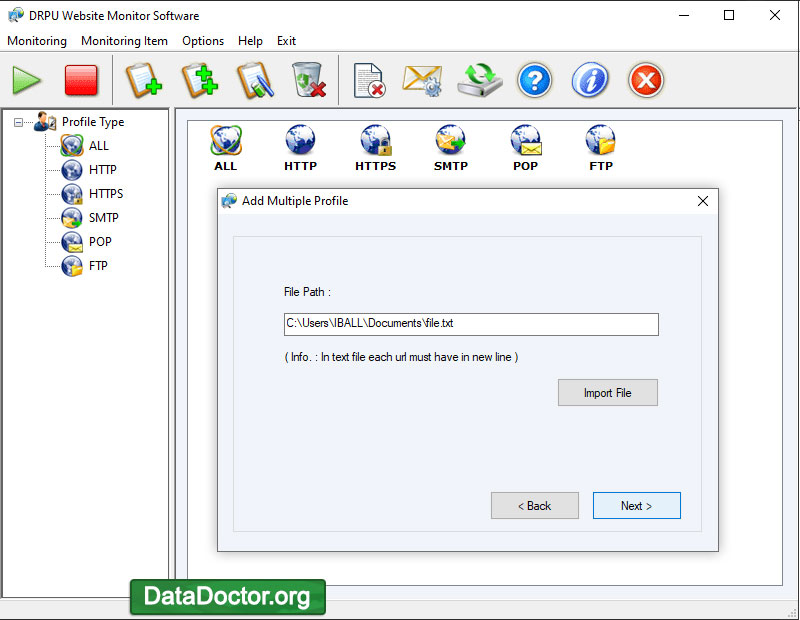Click the Import File button
Screen dimensions: 800x620
tap(607, 392)
